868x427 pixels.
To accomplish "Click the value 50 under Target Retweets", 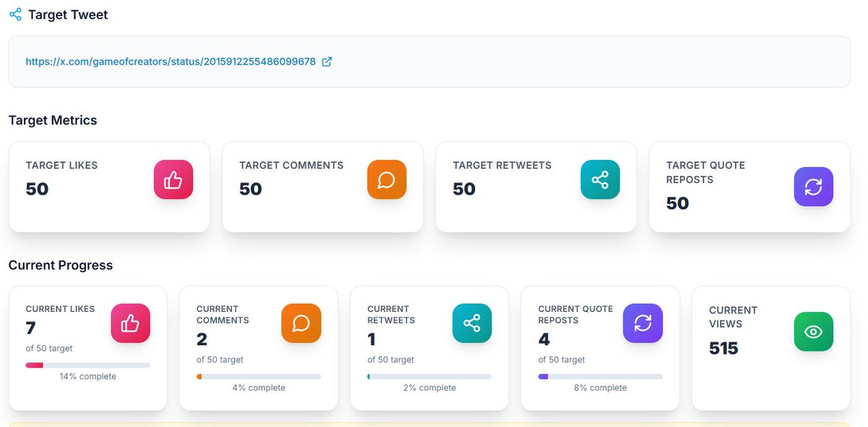I will (464, 189).
